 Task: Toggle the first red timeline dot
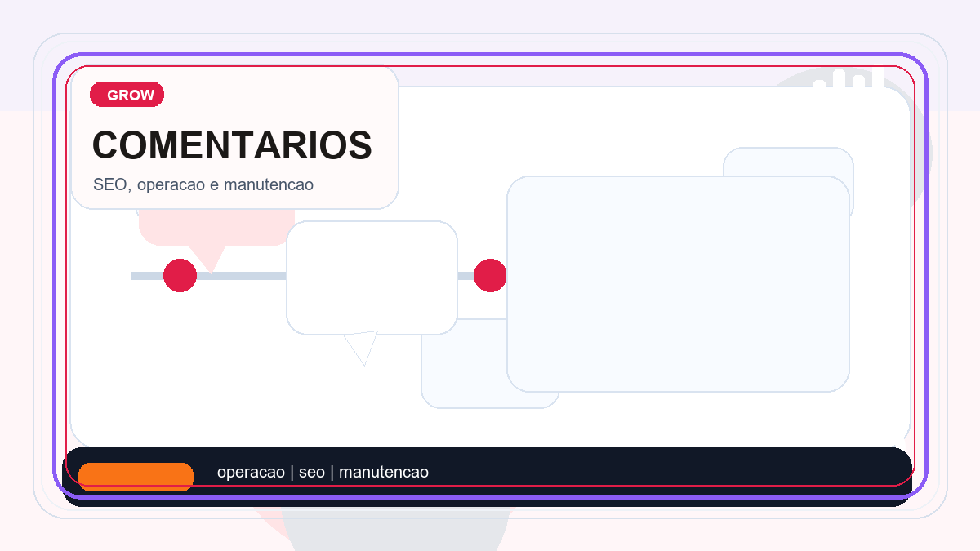point(180,276)
